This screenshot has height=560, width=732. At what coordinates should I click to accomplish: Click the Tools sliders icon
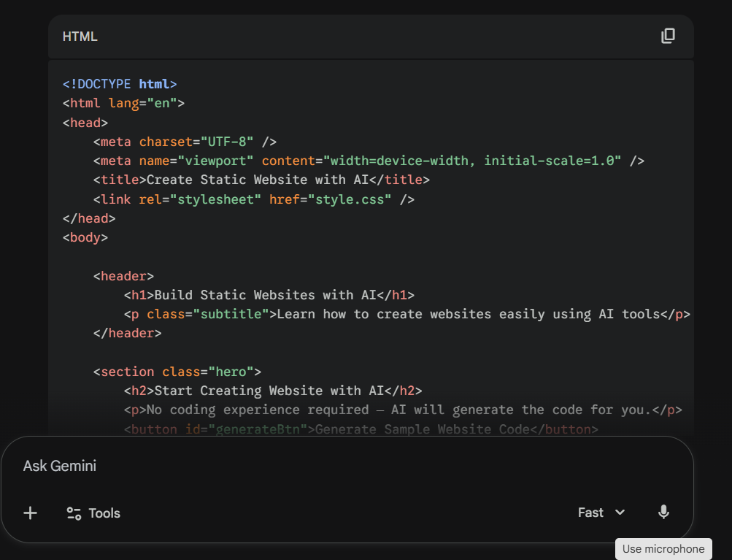[74, 513]
